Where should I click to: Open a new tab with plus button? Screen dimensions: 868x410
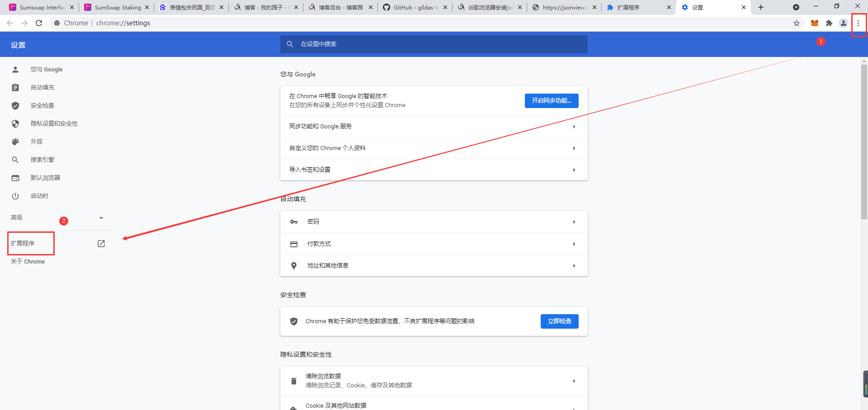pyautogui.click(x=761, y=7)
